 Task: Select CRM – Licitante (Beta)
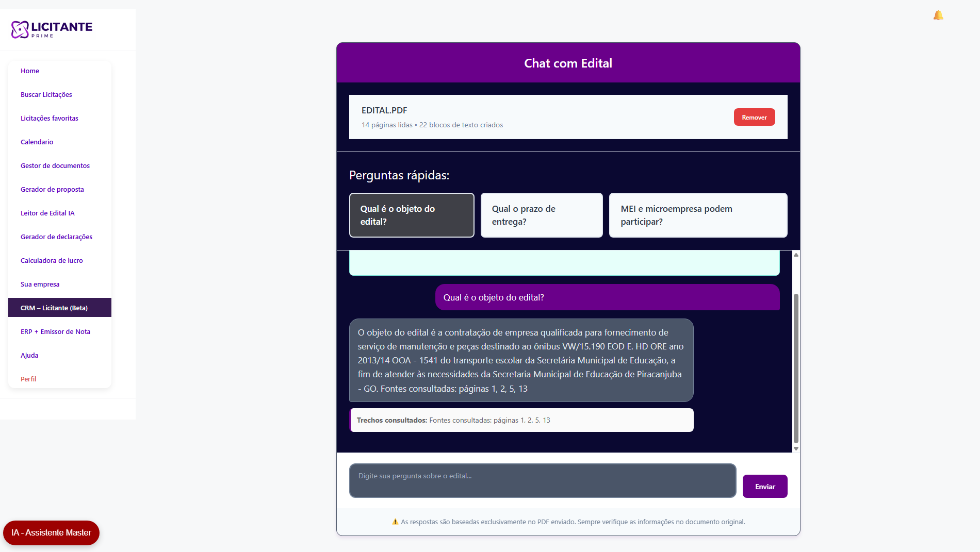coord(54,308)
